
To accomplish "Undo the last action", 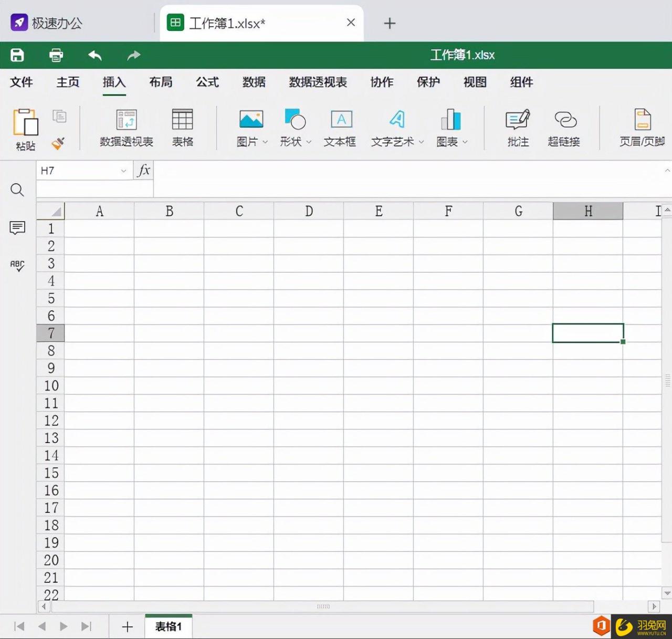I will 95,55.
